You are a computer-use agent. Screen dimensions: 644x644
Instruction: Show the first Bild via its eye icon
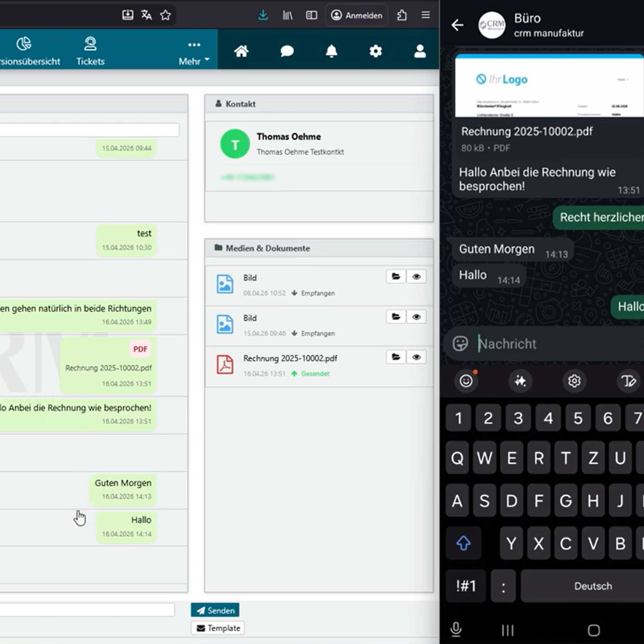point(416,277)
